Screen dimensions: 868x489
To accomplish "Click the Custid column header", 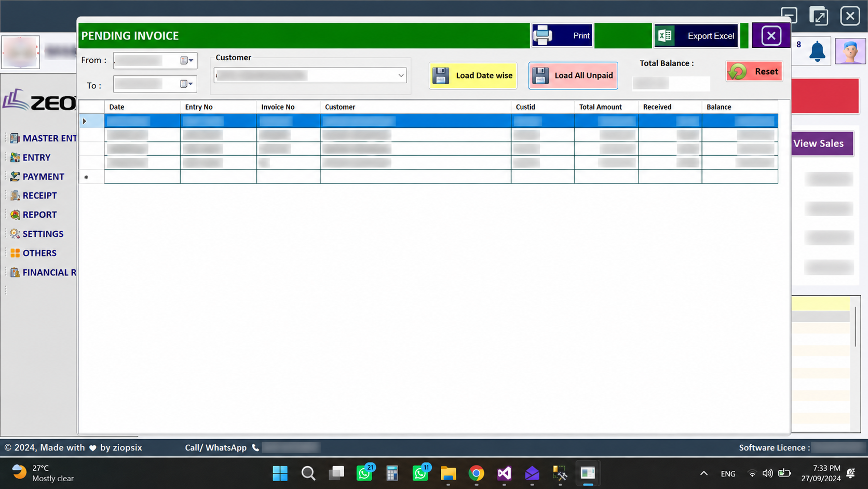I will coord(542,107).
